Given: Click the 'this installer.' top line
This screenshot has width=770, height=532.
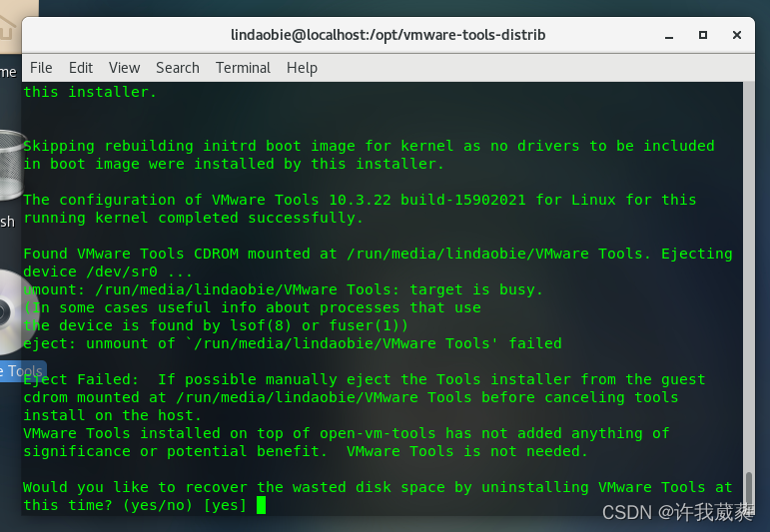Looking at the screenshot, I should click(x=90, y=92).
